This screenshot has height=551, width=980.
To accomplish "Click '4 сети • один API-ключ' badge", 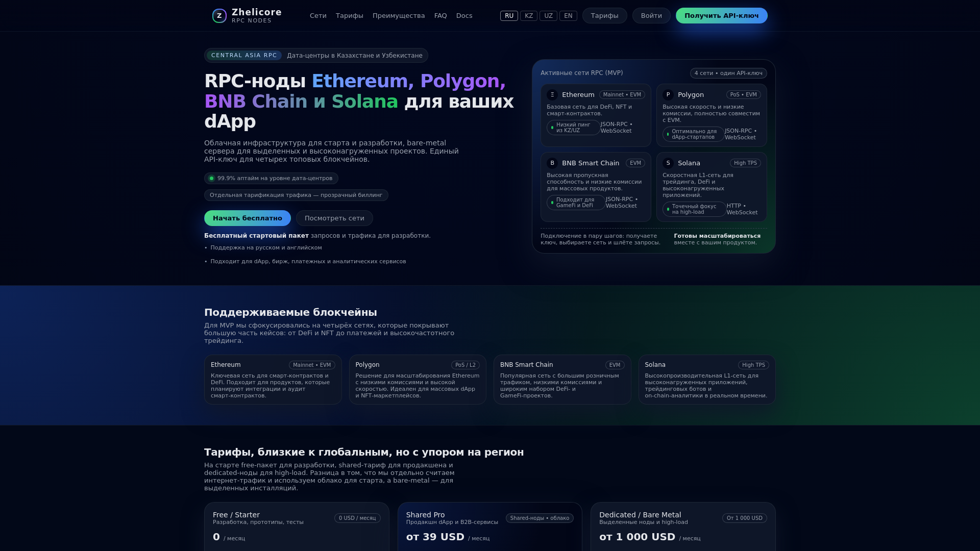I will click(728, 73).
